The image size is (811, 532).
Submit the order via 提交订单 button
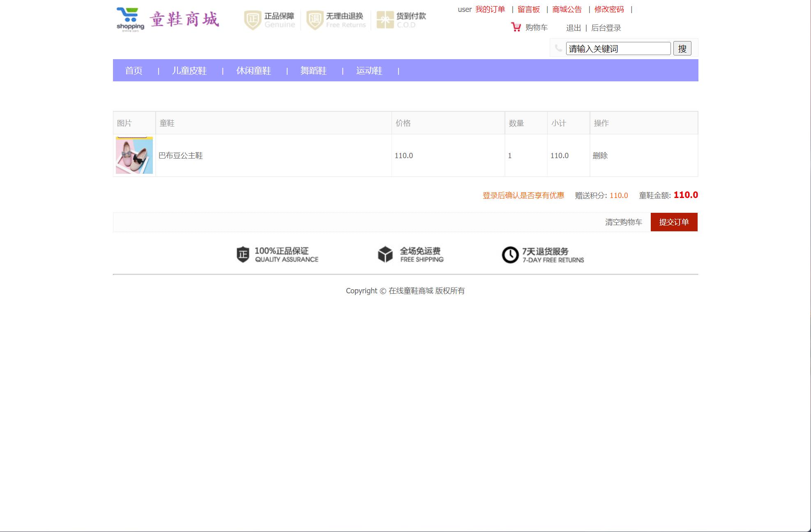pos(674,222)
